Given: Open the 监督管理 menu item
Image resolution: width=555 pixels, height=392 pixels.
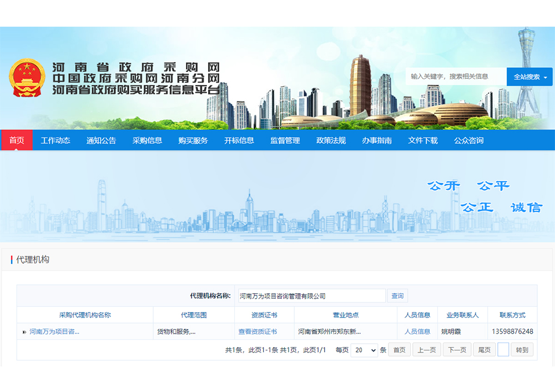Looking at the screenshot, I should (285, 140).
